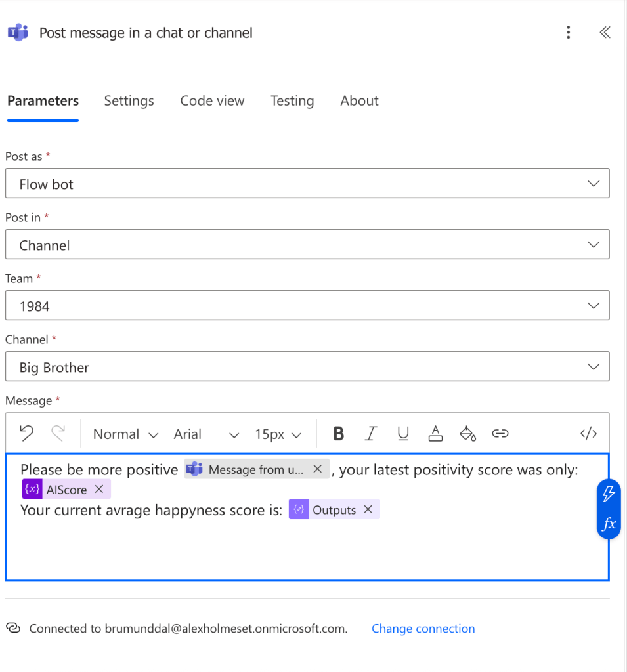627x672 pixels.
Task: Open the font color picker
Action: click(435, 434)
